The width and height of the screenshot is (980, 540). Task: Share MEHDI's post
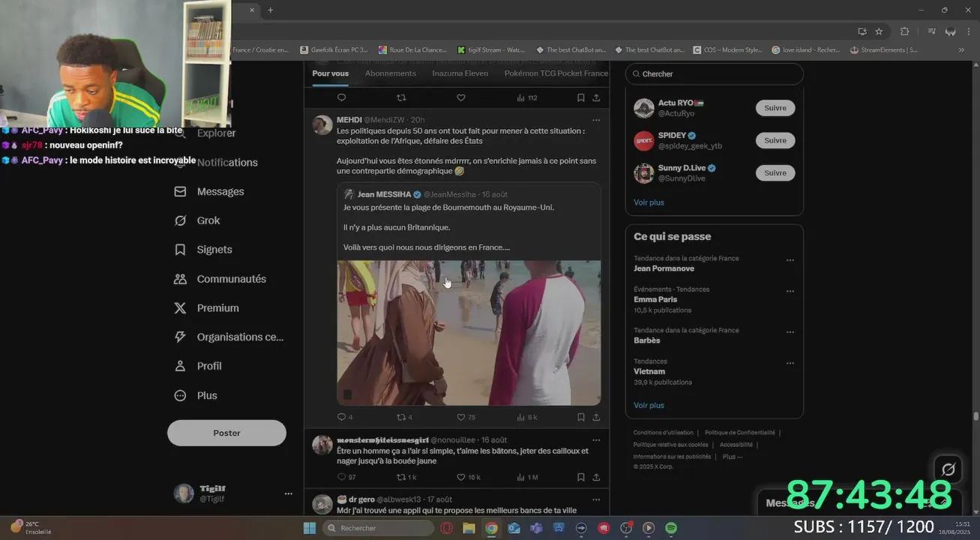click(x=596, y=417)
